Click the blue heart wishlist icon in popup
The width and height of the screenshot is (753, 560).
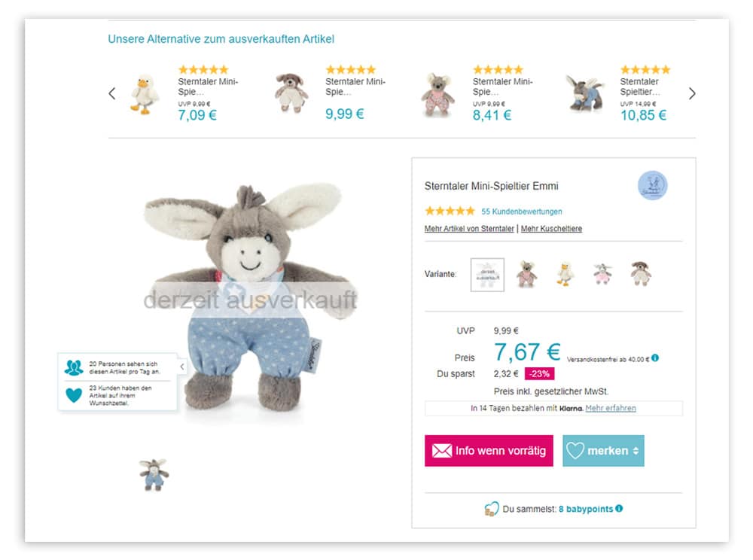point(74,395)
